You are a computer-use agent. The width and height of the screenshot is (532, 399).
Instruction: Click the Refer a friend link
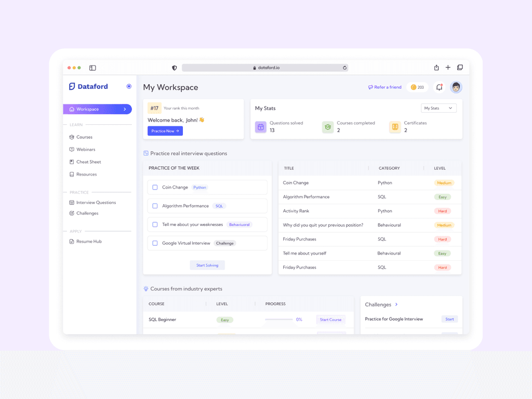click(385, 87)
